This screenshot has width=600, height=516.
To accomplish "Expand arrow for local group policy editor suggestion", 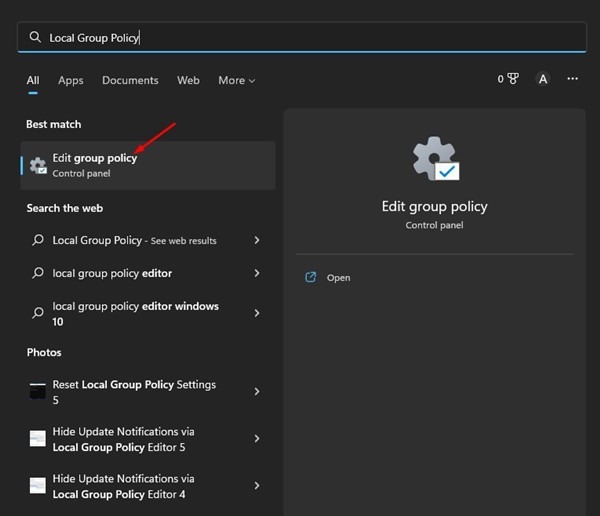I will [x=257, y=273].
